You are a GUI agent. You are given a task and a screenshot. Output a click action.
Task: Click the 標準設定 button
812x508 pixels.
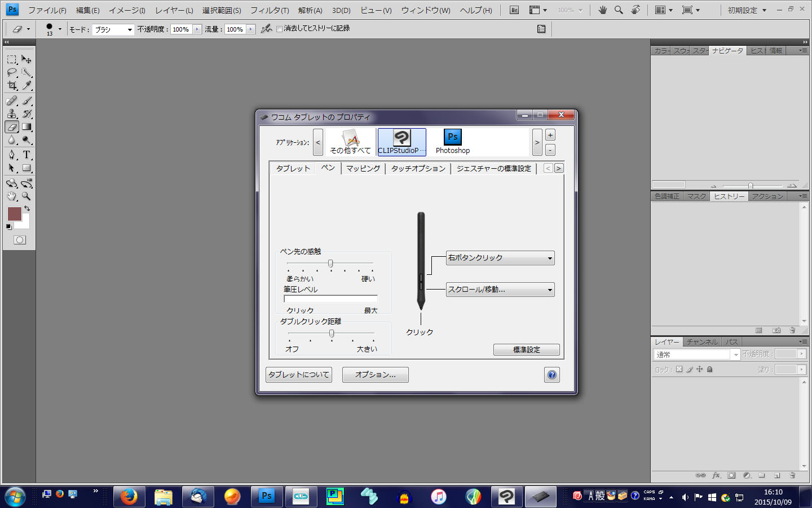coord(526,350)
